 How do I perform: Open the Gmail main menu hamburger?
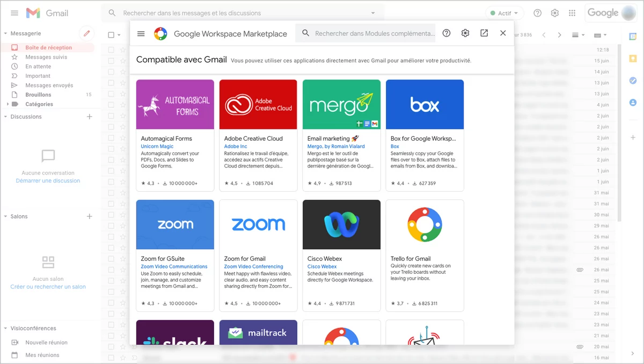[x=14, y=13]
